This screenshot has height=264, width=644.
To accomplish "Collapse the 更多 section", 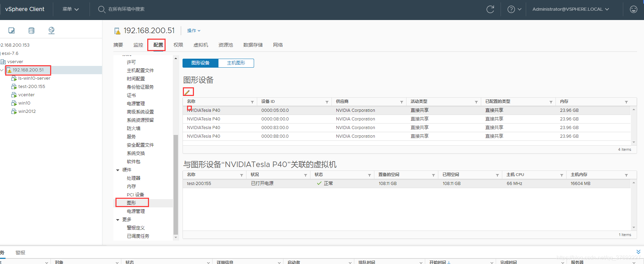I will (x=118, y=220).
